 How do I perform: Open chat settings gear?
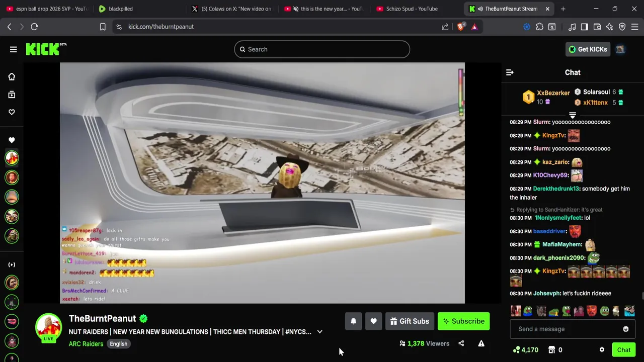[602, 350]
